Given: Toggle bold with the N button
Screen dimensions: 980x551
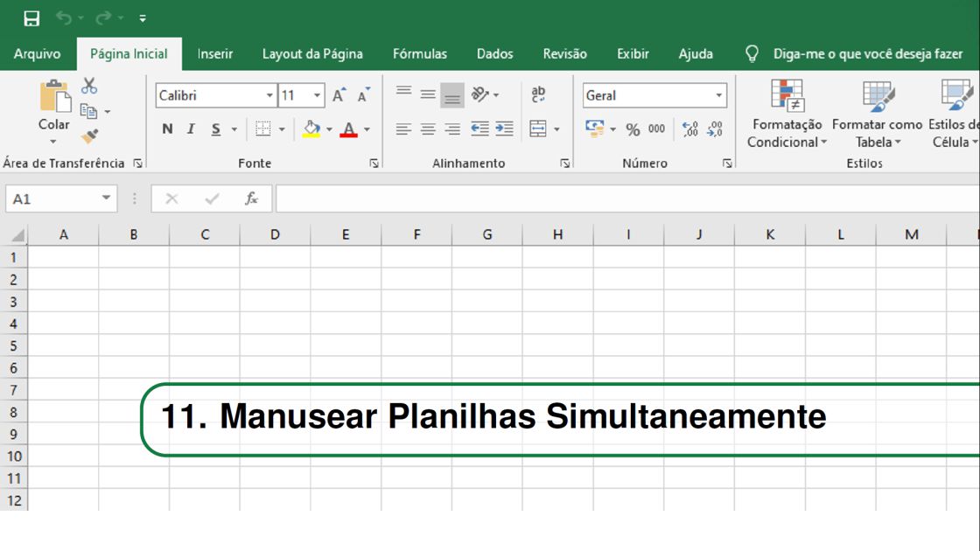Looking at the screenshot, I should click(x=167, y=129).
